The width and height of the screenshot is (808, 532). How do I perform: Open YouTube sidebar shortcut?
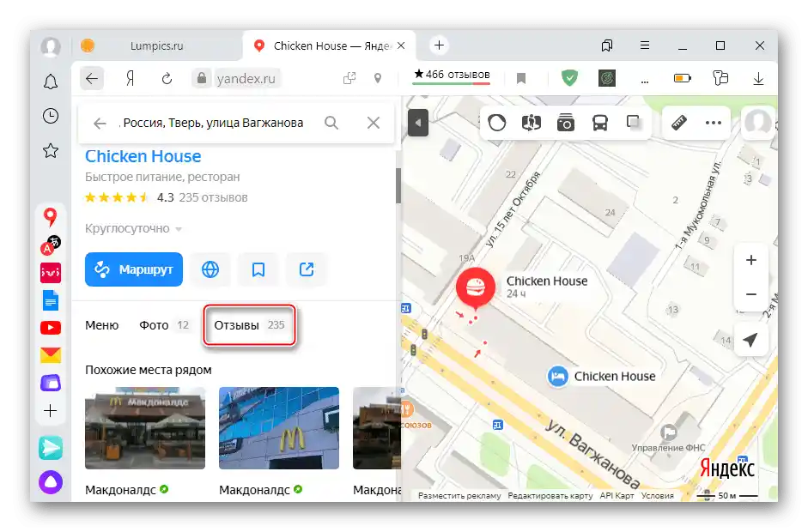(x=51, y=328)
